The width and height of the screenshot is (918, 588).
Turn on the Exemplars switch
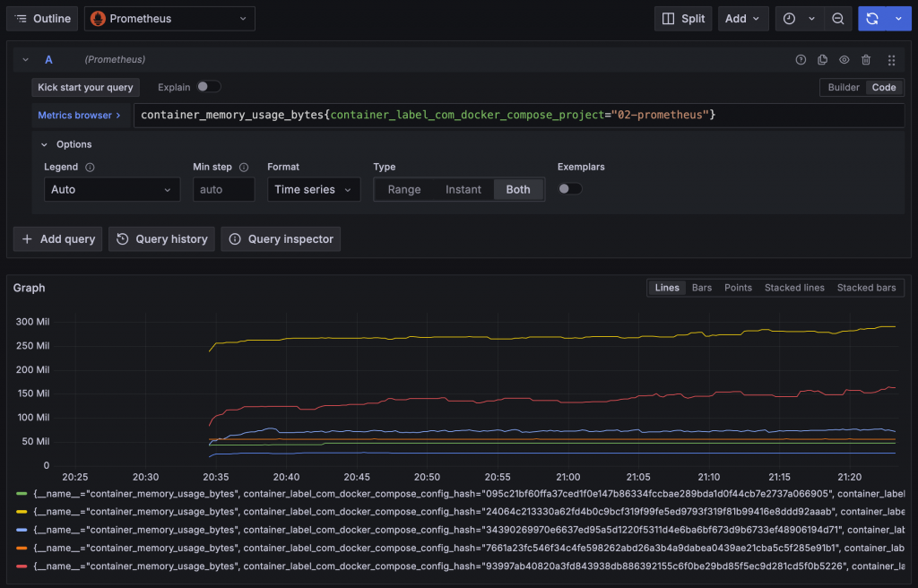[x=569, y=189]
